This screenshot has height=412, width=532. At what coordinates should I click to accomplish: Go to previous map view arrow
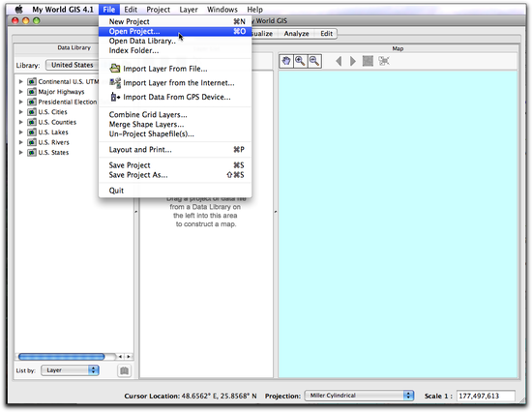pyautogui.click(x=339, y=61)
